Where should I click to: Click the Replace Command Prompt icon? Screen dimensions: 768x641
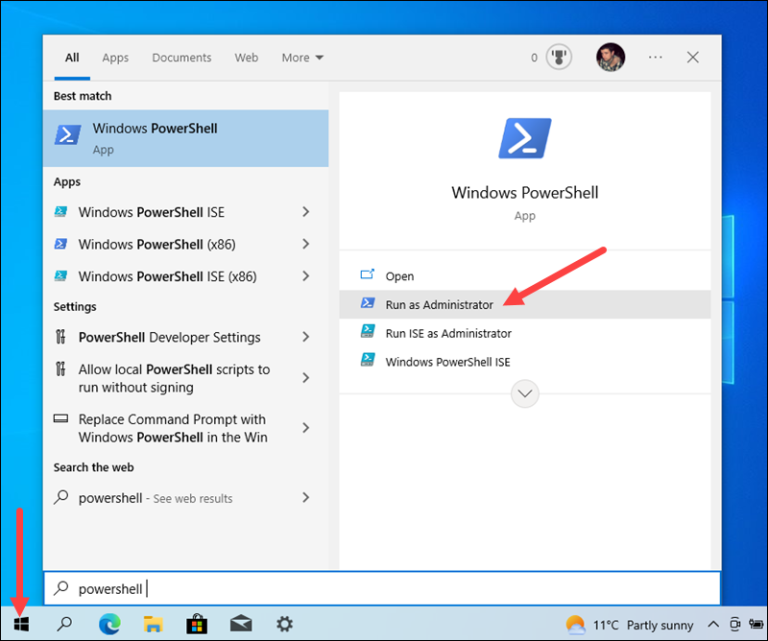[61, 418]
